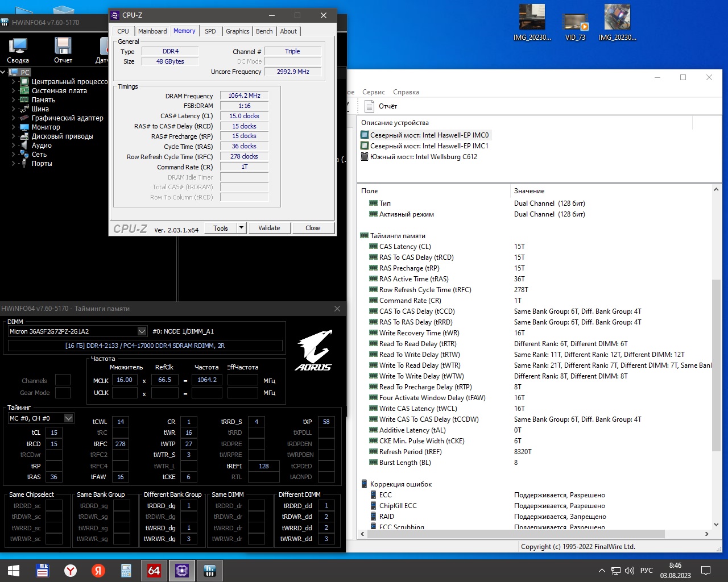The width and height of the screenshot is (728, 582).
Task: Click the PC root node in HWiNFO tree
Action: 20,72
